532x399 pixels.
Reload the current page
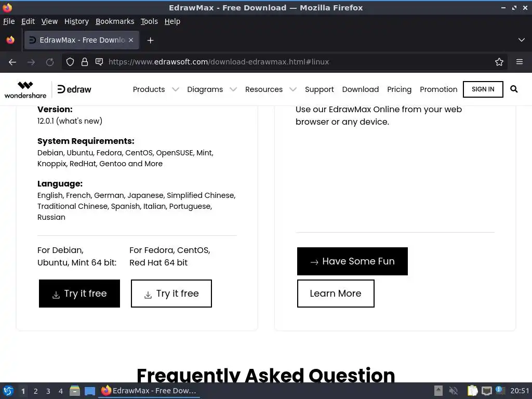click(x=50, y=62)
